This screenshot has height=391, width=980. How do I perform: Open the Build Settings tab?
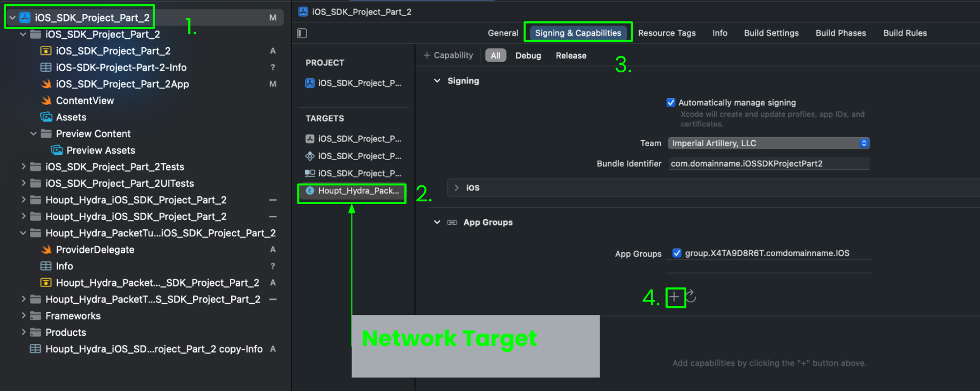[x=771, y=33]
